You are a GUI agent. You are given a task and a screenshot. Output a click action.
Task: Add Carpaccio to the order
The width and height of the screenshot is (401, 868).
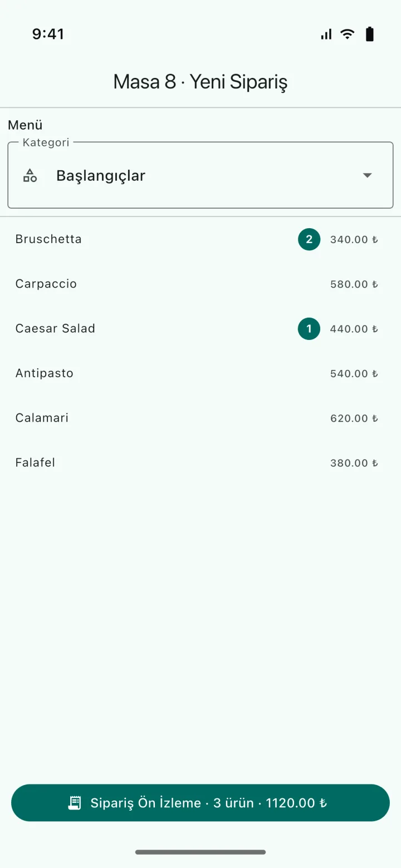click(200, 284)
